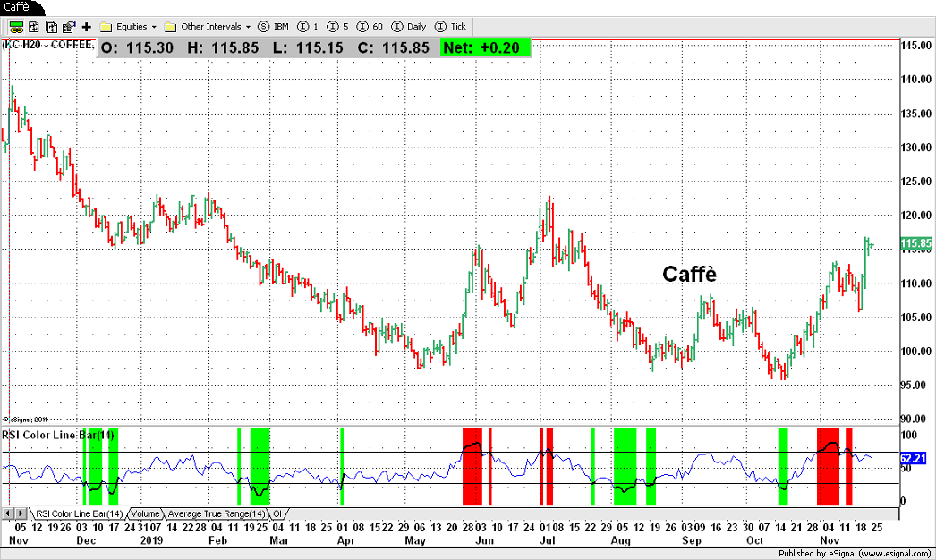The height and width of the screenshot is (560, 936).
Task: Open the RSI Color Line Bar(14) tab
Action: [x=79, y=513]
